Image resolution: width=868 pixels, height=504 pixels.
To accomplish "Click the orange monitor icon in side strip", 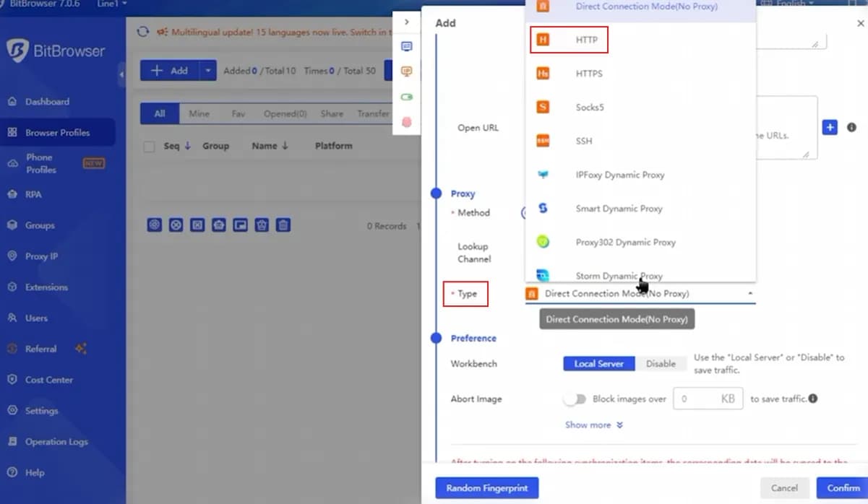I will pos(407,71).
